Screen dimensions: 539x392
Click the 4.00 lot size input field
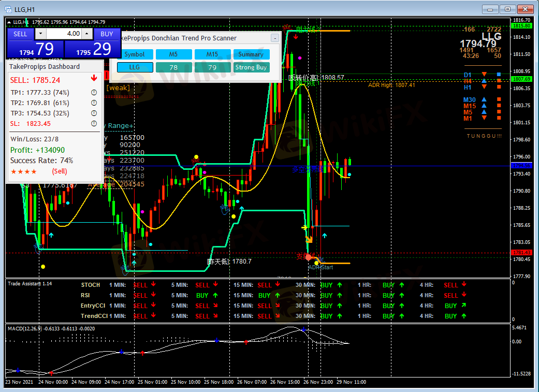click(x=64, y=34)
